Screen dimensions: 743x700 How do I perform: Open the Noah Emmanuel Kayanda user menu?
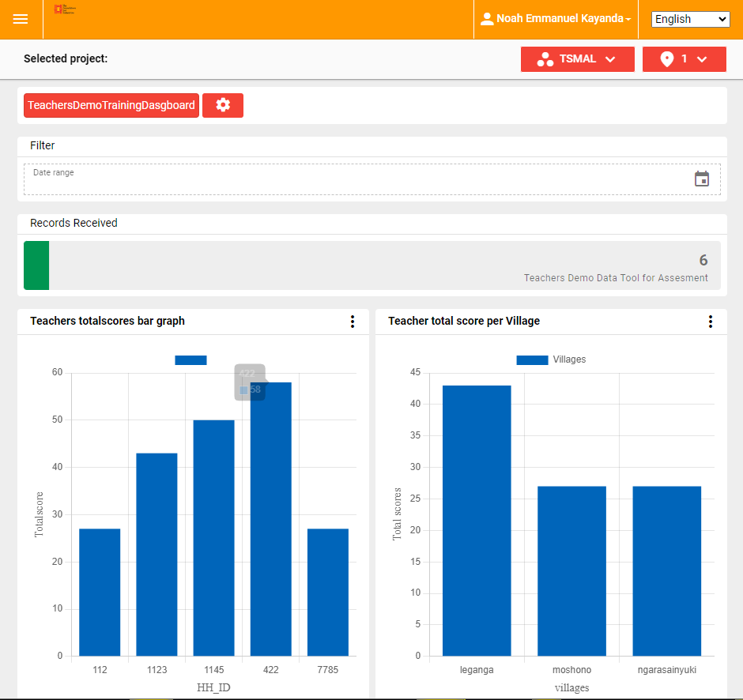tap(556, 19)
